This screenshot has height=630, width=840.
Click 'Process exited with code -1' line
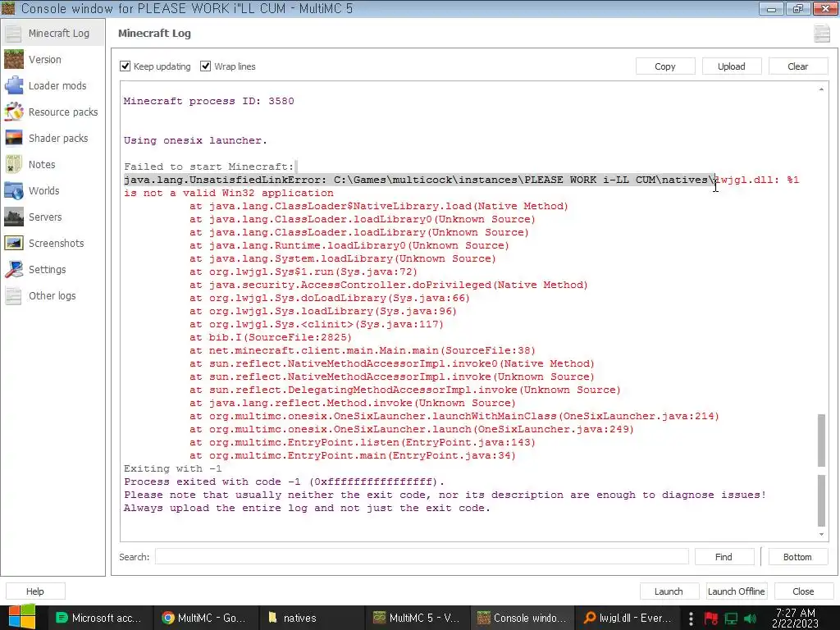coord(284,482)
